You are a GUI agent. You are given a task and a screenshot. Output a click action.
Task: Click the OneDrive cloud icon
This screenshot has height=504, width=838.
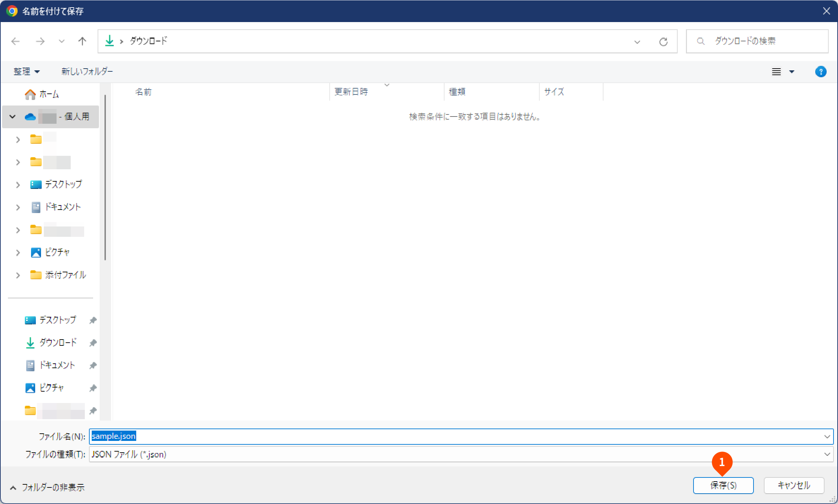30,117
